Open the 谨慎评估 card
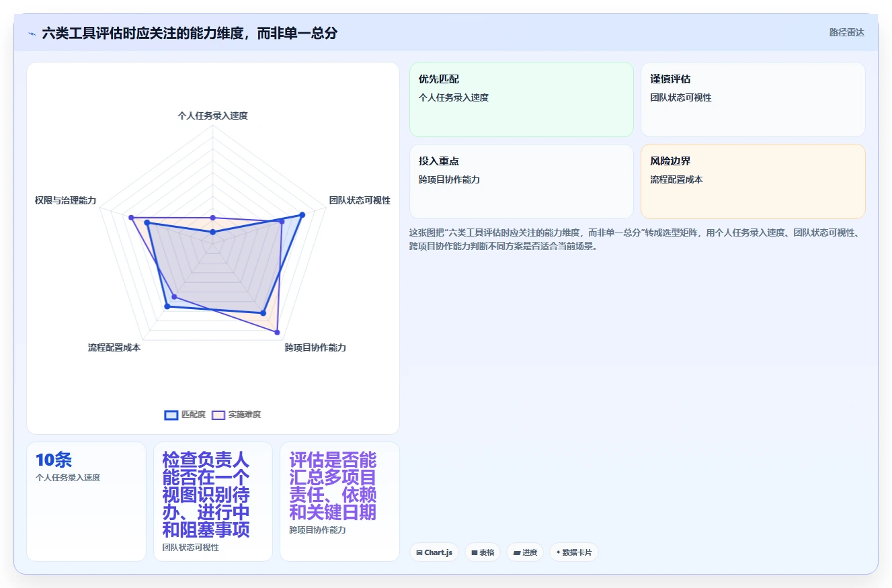This screenshot has width=892, height=588. [753, 99]
